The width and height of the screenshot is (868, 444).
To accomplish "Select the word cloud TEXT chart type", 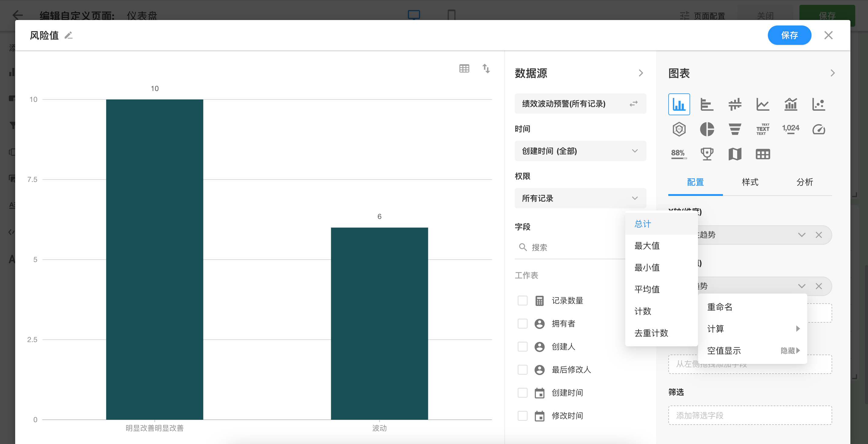I will point(762,129).
